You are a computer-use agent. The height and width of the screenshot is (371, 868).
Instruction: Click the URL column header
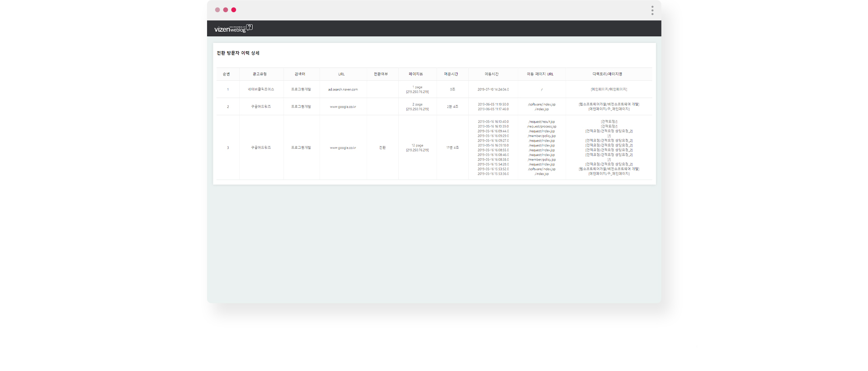click(x=341, y=74)
